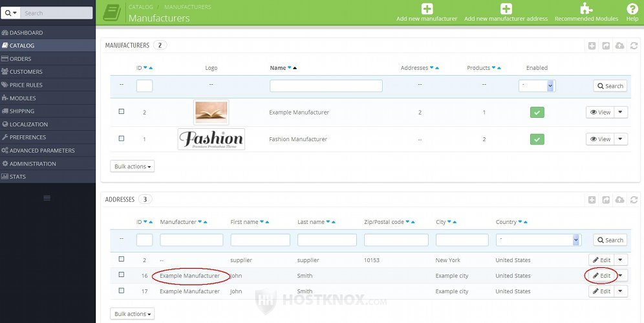Image resolution: width=644 pixels, height=323 pixels.
Task: Click View button for Example Manufacturer
Action: (x=599, y=113)
